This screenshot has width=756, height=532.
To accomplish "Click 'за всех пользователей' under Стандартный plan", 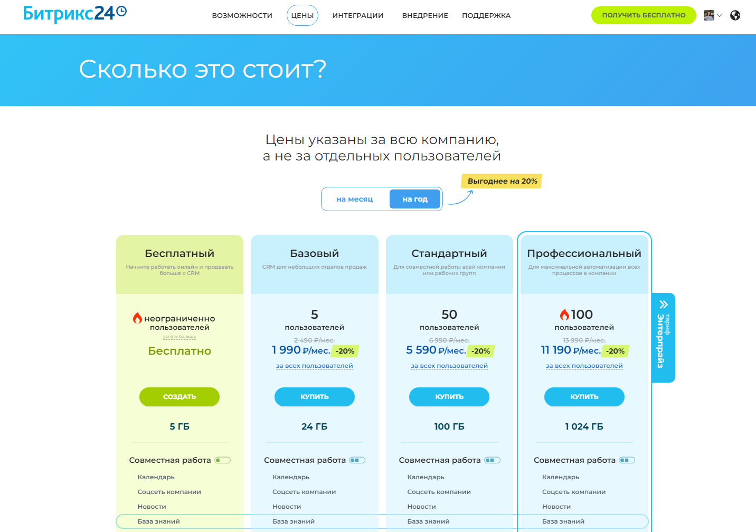I will pyautogui.click(x=449, y=366).
